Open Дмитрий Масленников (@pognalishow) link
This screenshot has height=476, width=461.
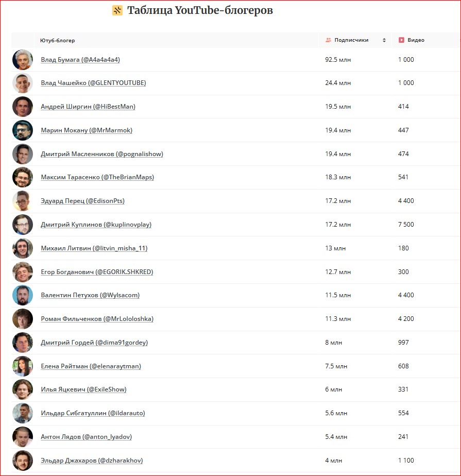(x=102, y=154)
